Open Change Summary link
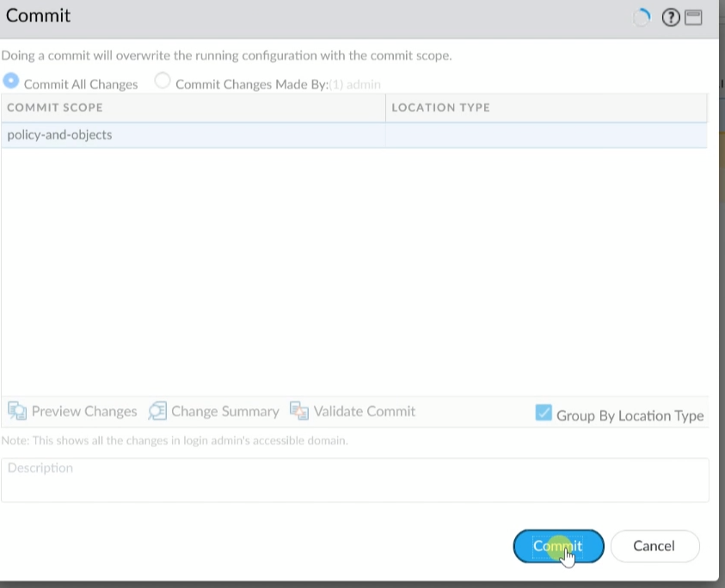Image resolution: width=725 pixels, height=588 pixels. pyautogui.click(x=225, y=411)
